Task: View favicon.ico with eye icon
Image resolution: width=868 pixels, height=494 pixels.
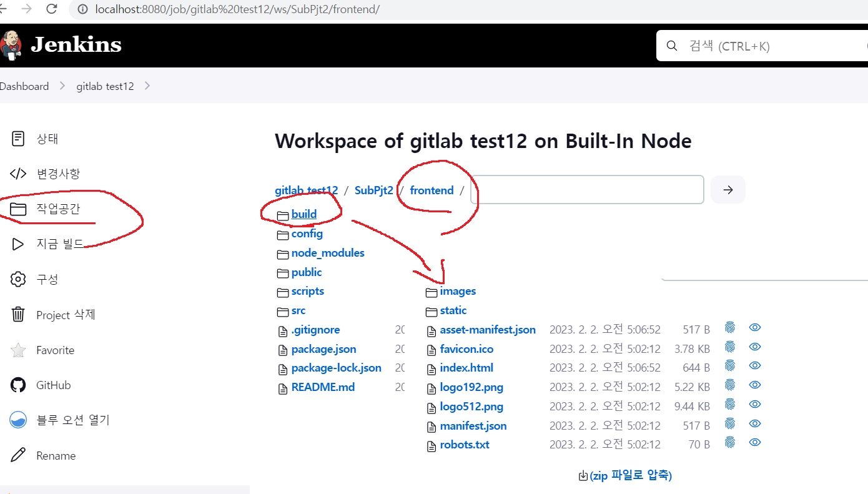Action: (x=755, y=347)
